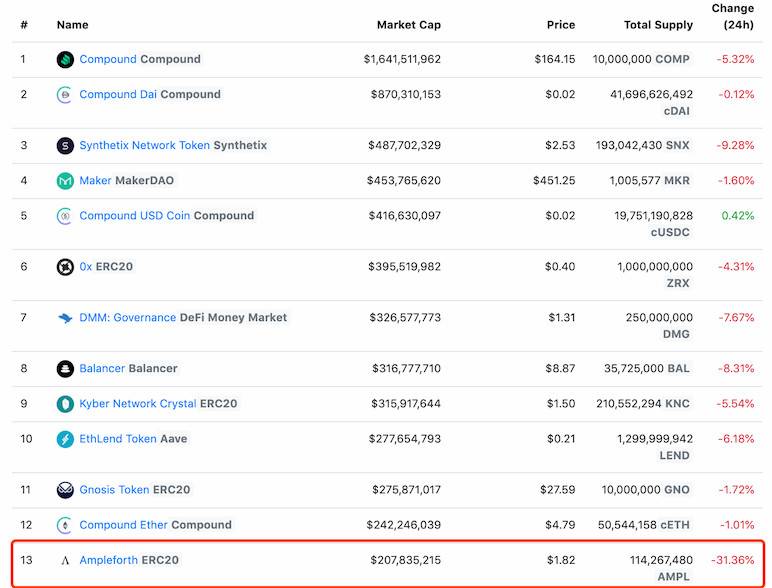Click the Compound green logo icon

tap(65, 60)
